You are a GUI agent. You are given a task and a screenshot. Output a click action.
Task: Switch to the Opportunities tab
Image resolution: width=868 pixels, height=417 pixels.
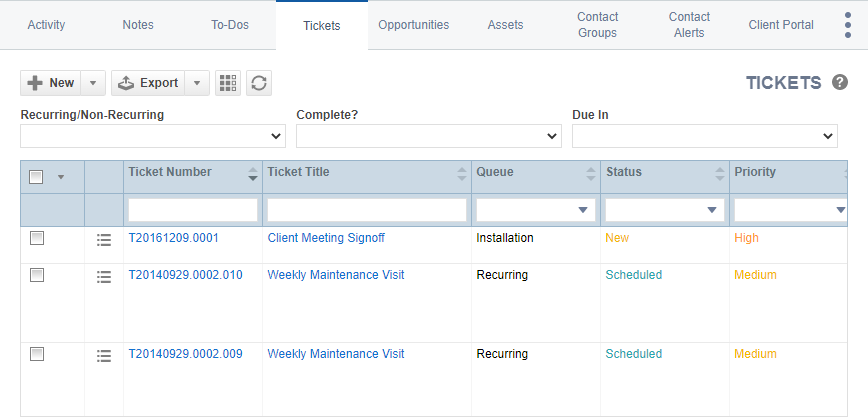[413, 25]
